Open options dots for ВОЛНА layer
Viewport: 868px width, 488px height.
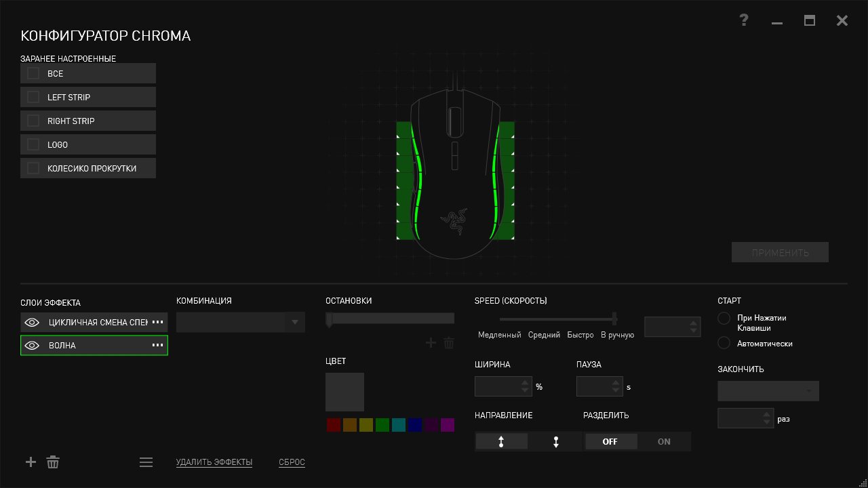[157, 345]
